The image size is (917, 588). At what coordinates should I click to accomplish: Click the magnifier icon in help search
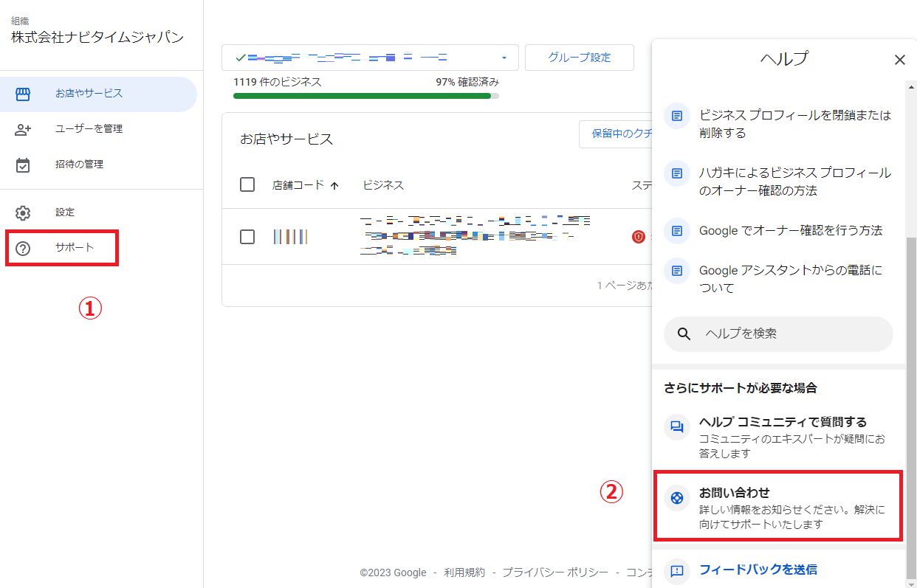(x=684, y=334)
